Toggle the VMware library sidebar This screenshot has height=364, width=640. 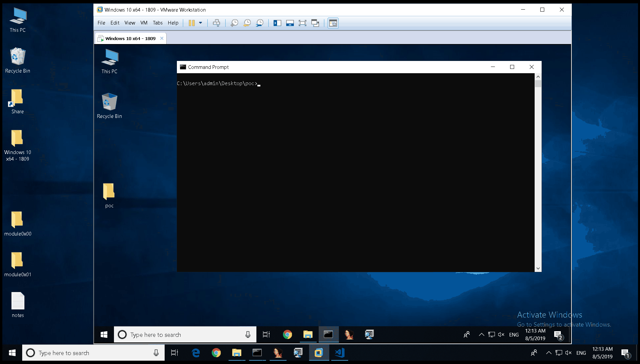[277, 23]
